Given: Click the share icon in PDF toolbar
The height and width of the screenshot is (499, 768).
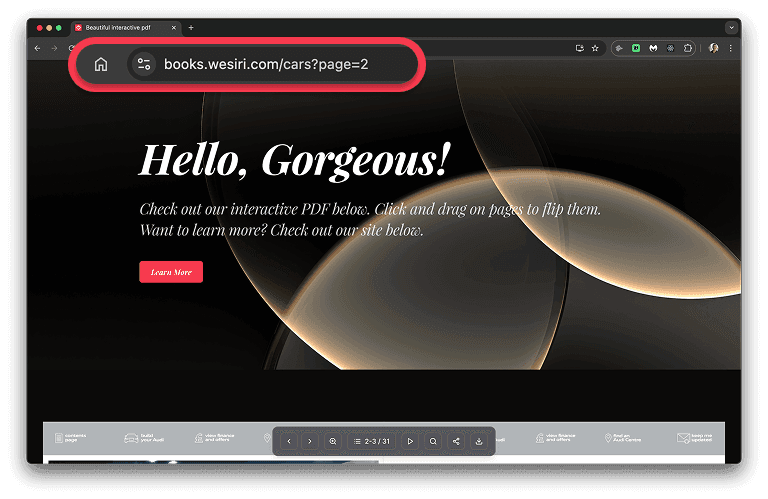Looking at the screenshot, I should tap(456, 441).
